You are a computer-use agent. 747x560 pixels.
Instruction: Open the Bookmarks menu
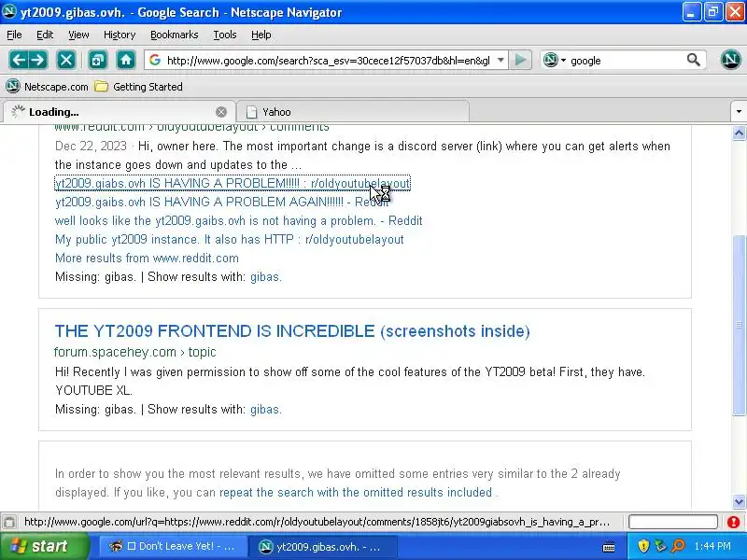tap(175, 35)
